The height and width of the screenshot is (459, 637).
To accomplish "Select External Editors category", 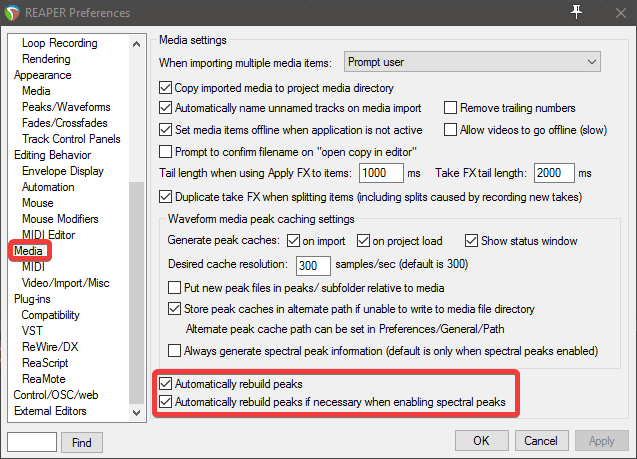I will coord(50,411).
